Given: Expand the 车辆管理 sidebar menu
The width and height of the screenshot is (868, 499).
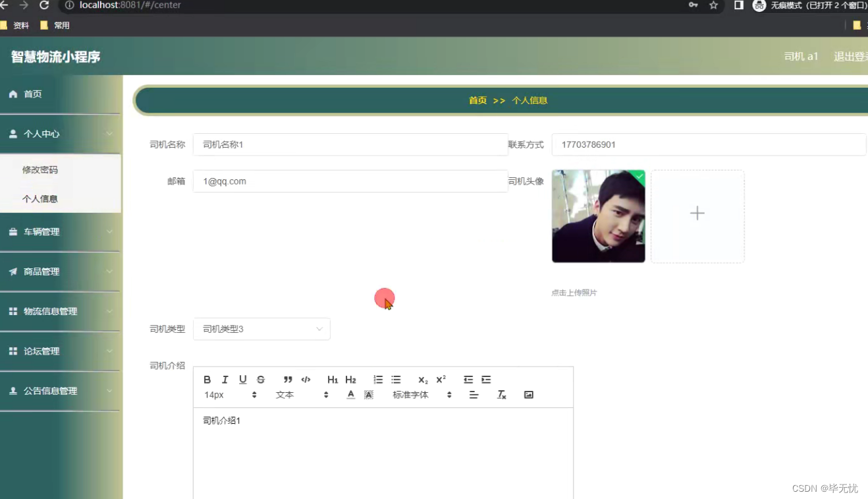Looking at the screenshot, I should click(42, 231).
